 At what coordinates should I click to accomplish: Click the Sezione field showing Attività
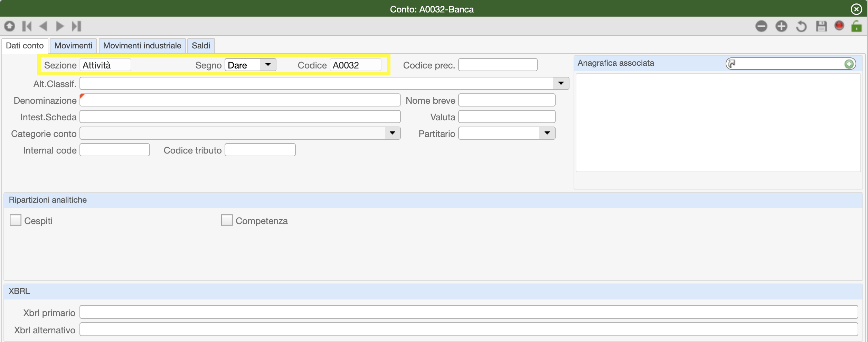[105, 65]
